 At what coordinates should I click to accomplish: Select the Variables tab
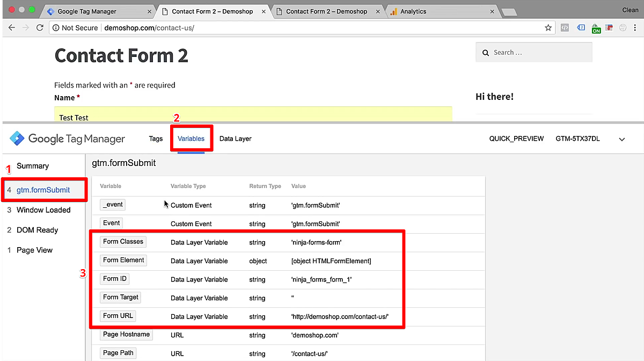(191, 139)
